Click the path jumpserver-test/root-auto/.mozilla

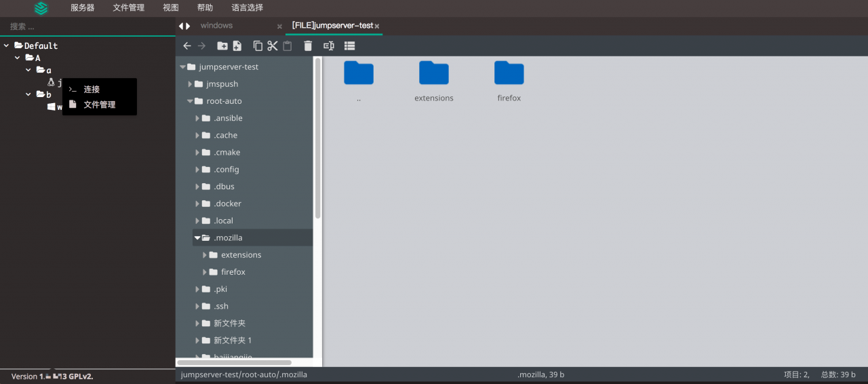(x=244, y=375)
